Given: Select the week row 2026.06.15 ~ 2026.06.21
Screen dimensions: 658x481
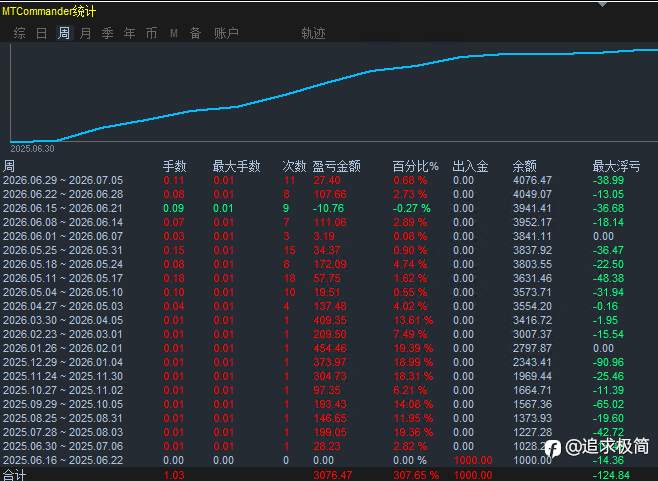Looking at the screenshot, I should 329,208.
